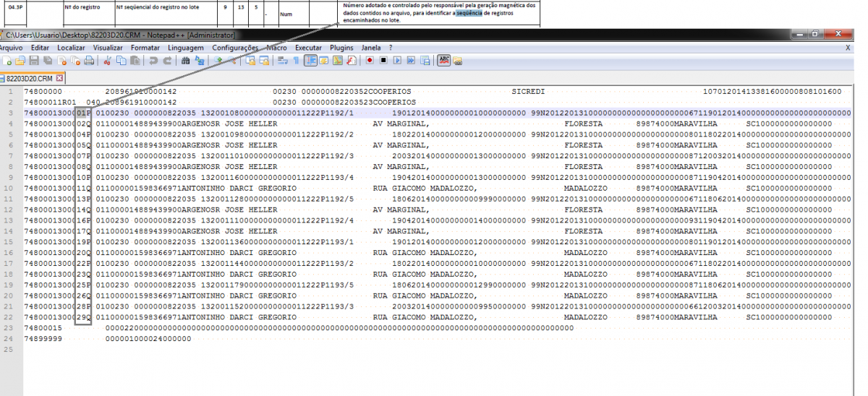Open the Formatar menu
868x396 pixels.
point(146,47)
